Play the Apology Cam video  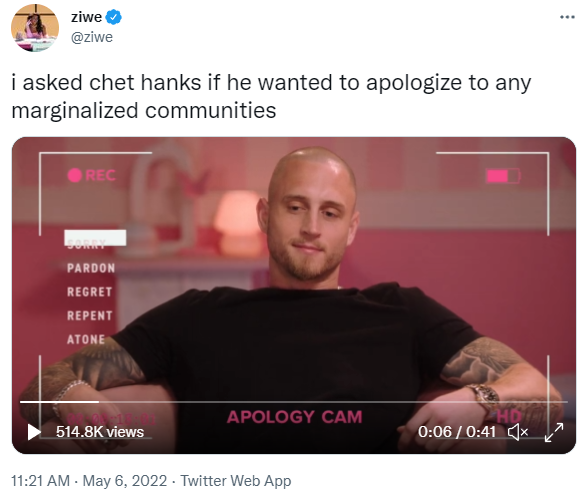point(34,432)
